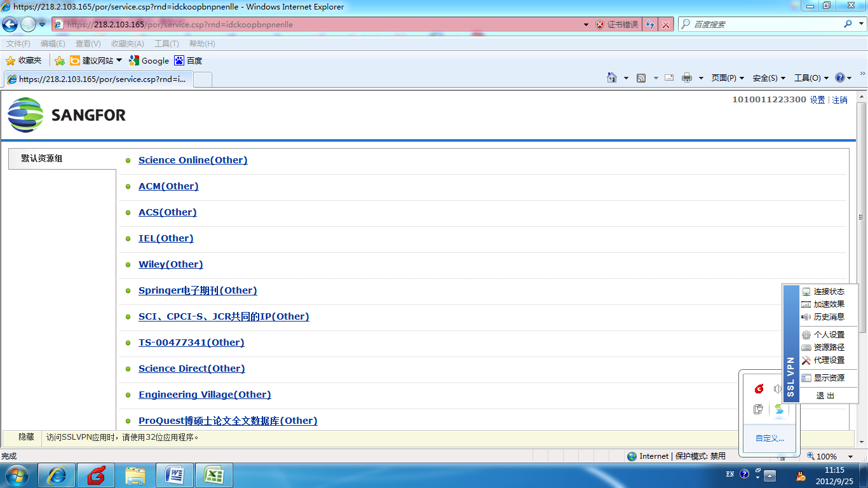This screenshot has width=868, height=488.
Task: Select 历史消息 in SSL VPN menu
Action: (x=829, y=317)
